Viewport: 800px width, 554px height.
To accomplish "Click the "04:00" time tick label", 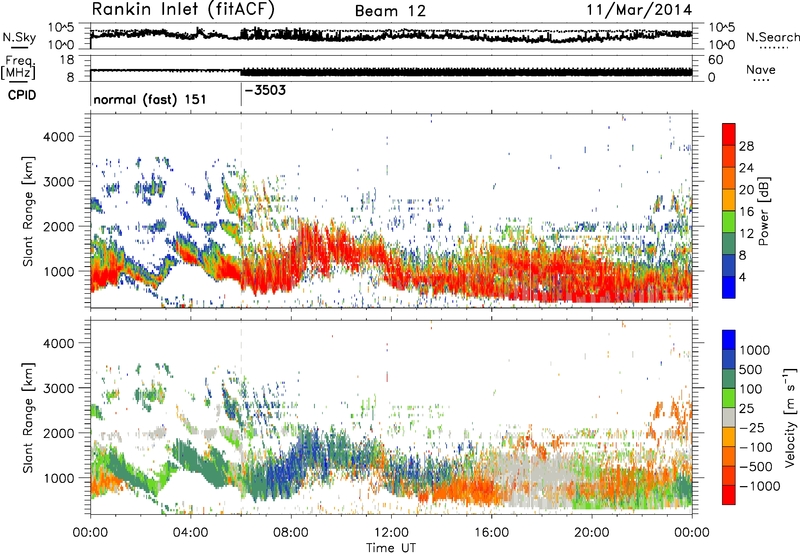I will tap(190, 533).
